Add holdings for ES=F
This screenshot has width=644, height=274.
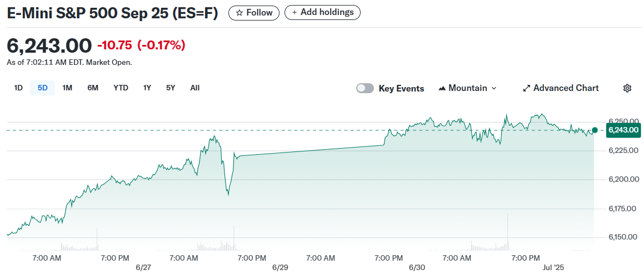click(322, 13)
